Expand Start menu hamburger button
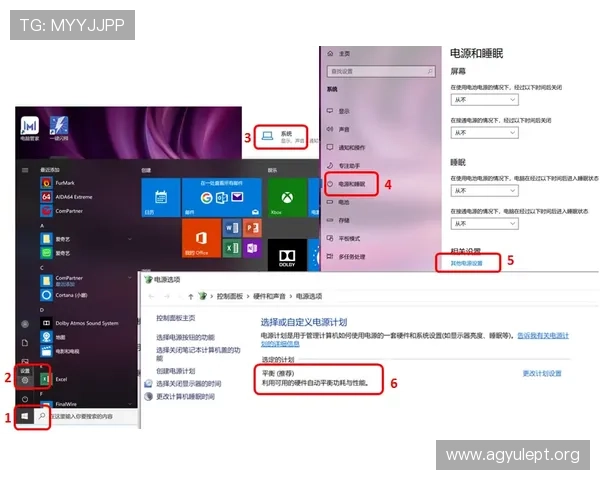The width and height of the screenshot is (600, 480). tap(25, 170)
